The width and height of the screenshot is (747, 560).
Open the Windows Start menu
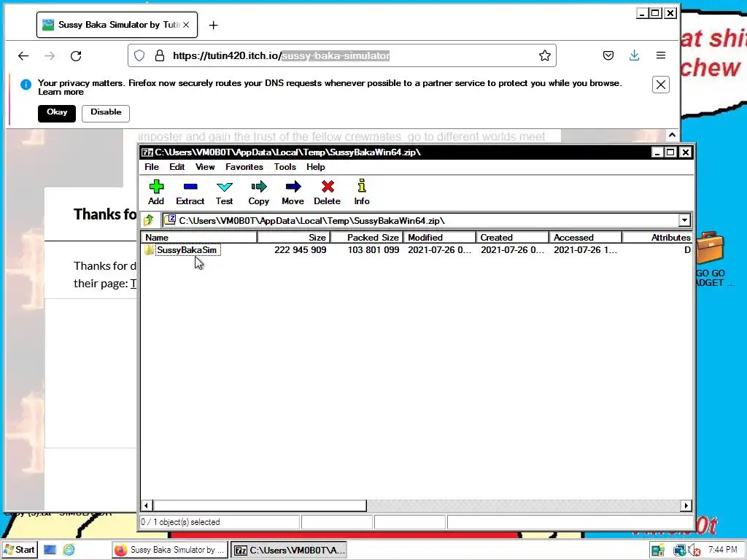[19, 550]
